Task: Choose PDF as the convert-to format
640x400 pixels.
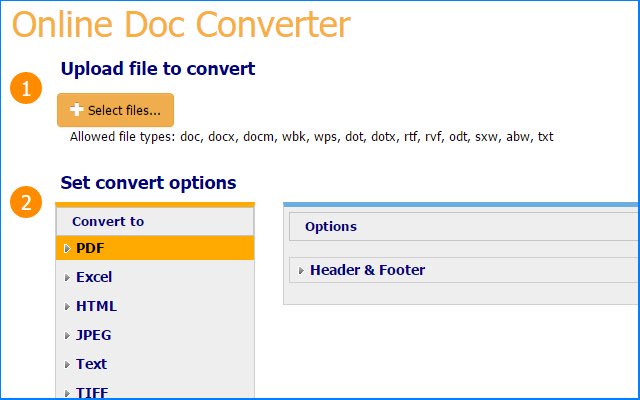Action: [155, 248]
